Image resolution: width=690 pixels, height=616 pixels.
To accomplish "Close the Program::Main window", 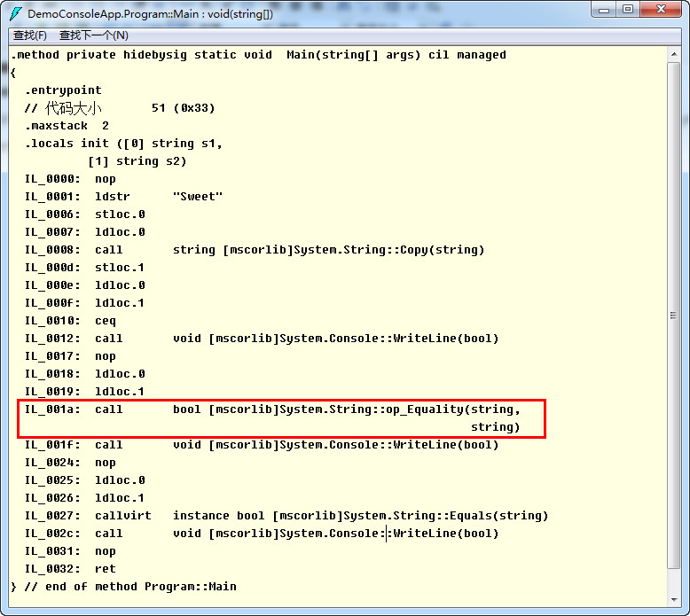I will [660, 10].
